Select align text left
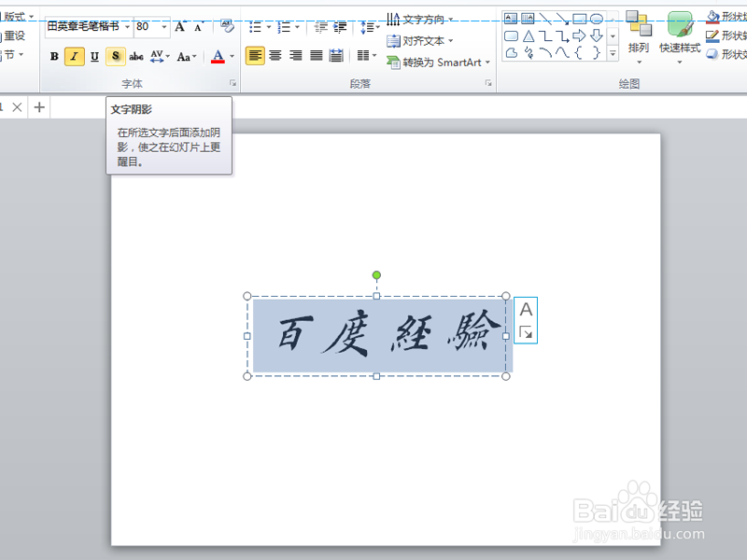Screen dimensions: 747x560 tap(255, 56)
